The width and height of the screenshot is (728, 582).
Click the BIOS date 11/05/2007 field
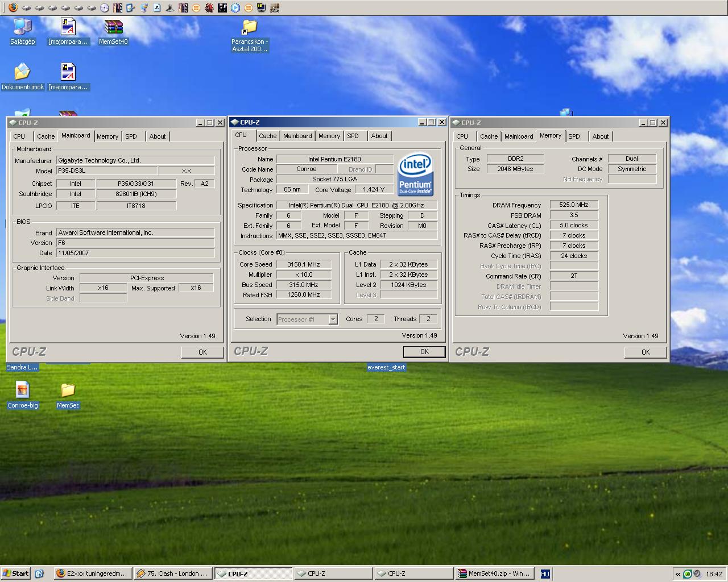(135, 253)
